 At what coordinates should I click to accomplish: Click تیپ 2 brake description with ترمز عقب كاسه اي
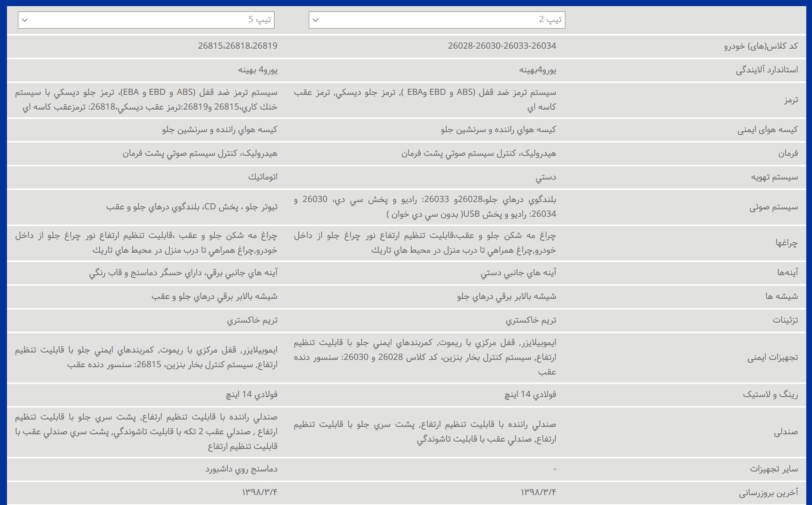425,100
